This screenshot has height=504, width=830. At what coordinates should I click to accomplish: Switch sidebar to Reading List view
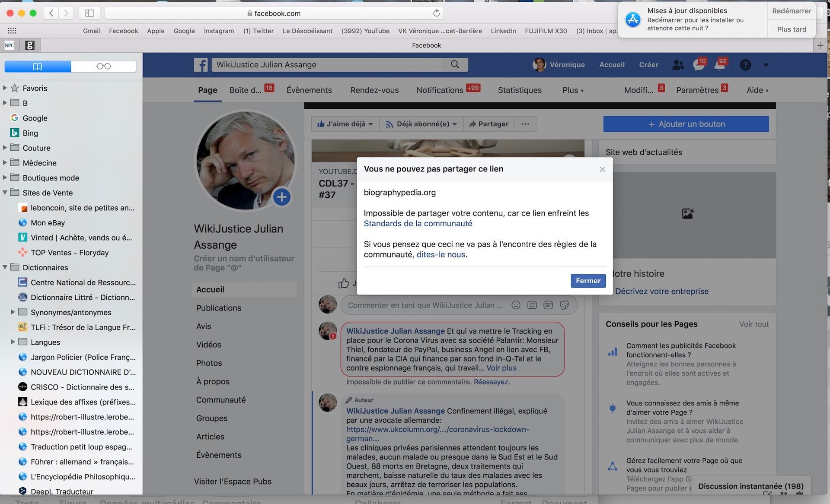coord(104,66)
